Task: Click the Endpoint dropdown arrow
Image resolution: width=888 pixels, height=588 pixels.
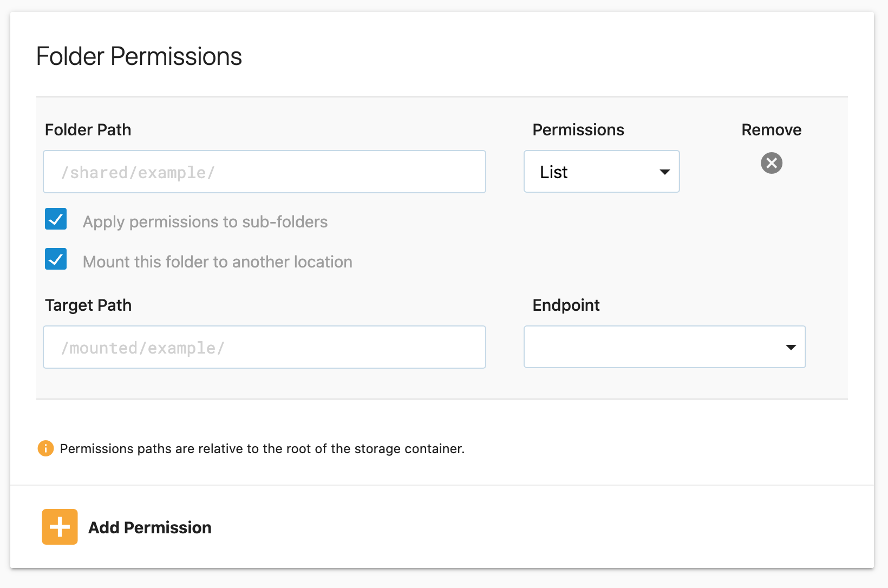Action: 791,348
